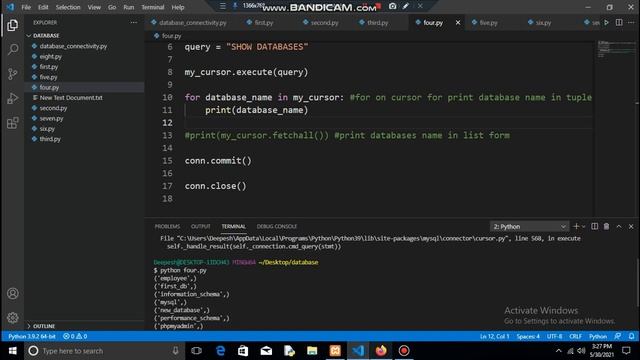Open the View menu
640x360 pixels.
click(94, 7)
